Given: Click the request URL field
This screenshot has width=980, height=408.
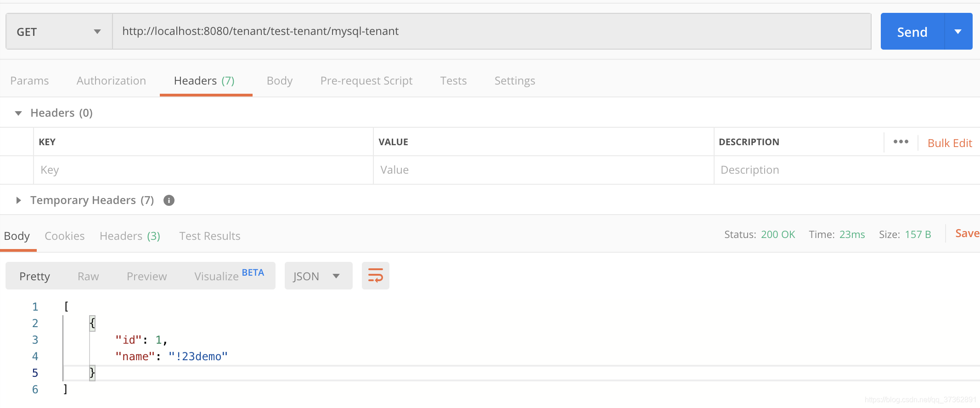Looking at the screenshot, I should pos(491,31).
